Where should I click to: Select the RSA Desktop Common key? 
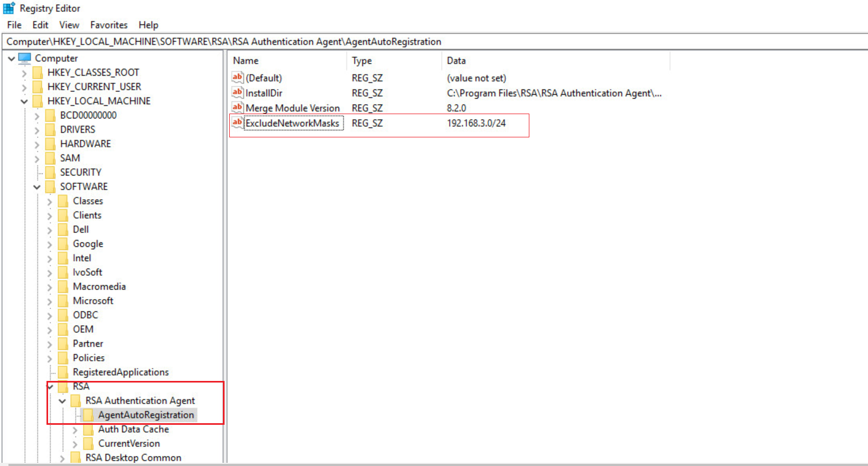click(x=133, y=458)
